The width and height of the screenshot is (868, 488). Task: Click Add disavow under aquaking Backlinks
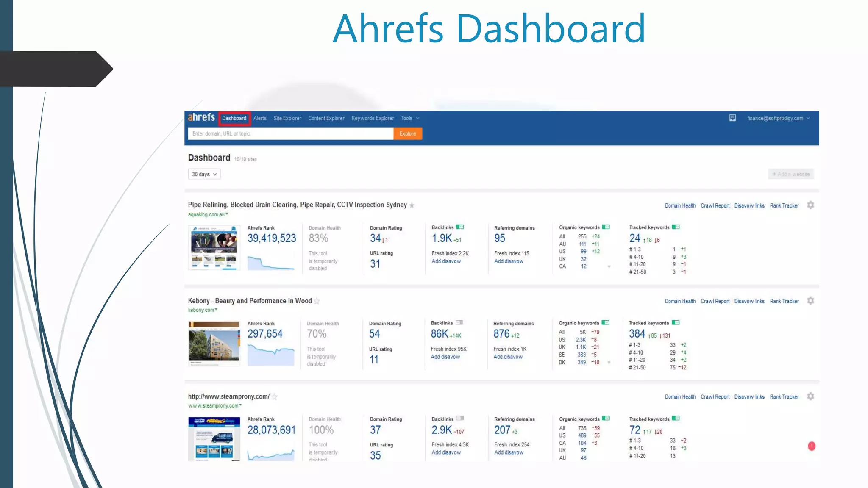446,261
